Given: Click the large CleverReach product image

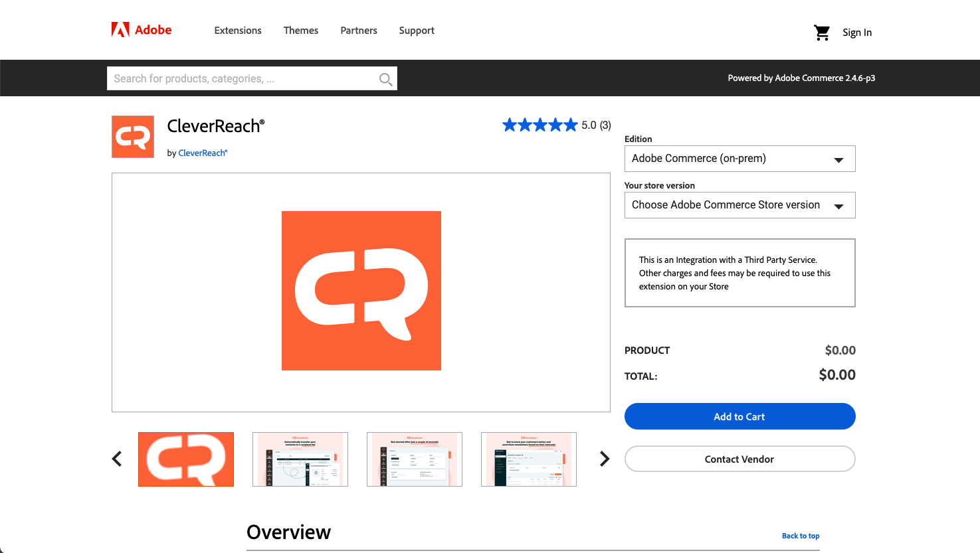Looking at the screenshot, I should pos(361,291).
